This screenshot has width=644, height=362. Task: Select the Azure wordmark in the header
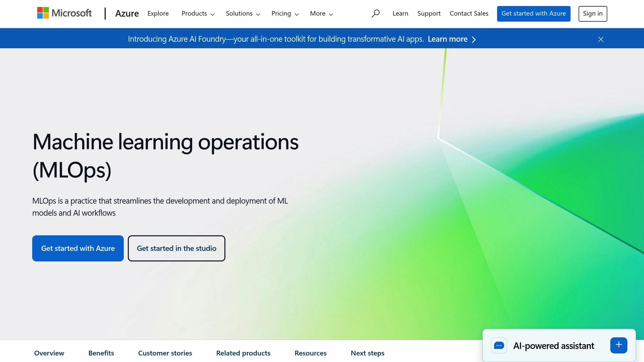pos(127,14)
